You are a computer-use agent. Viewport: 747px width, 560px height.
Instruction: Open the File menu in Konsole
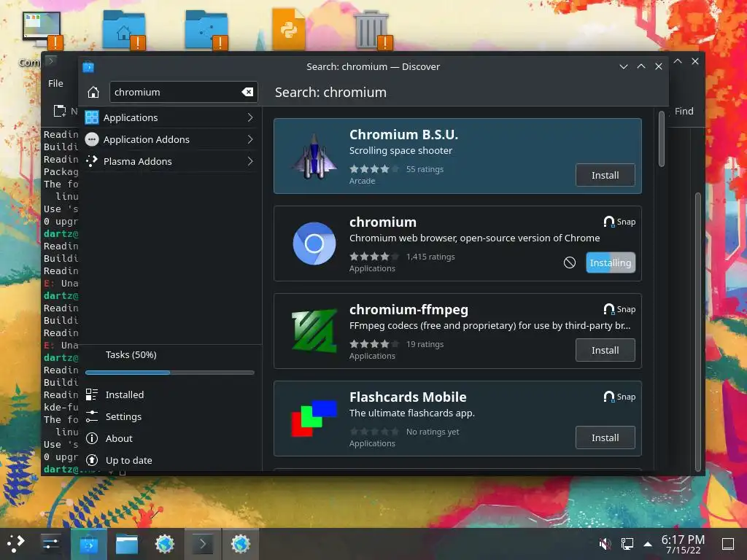pyautogui.click(x=55, y=83)
